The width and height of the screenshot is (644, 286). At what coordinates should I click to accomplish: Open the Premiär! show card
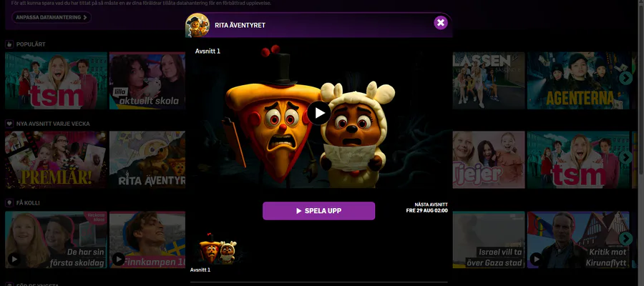56,159
